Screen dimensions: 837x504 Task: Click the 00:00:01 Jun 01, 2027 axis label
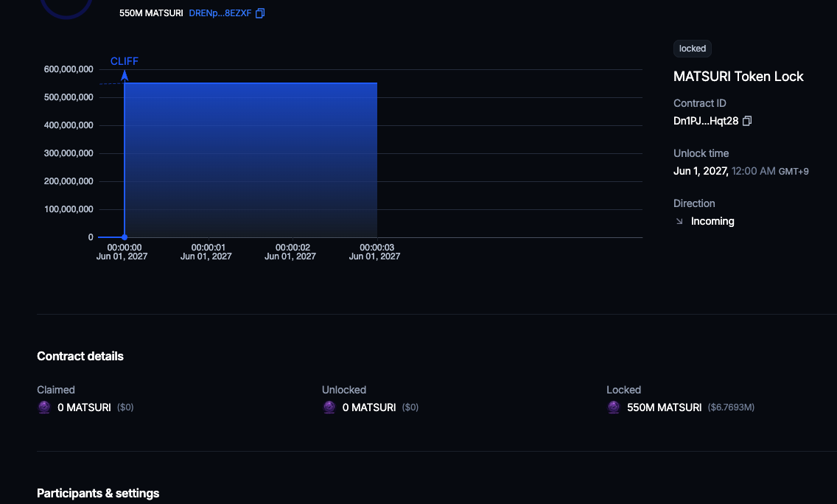pos(206,252)
